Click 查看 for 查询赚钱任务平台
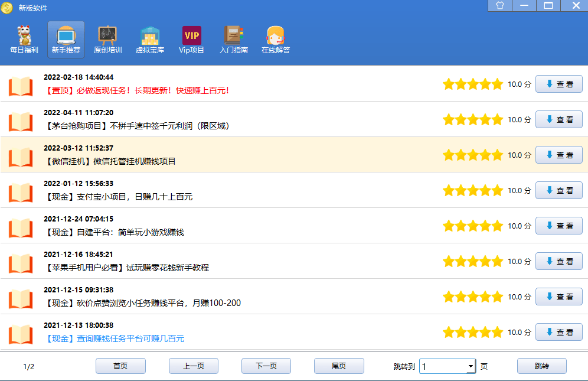The image size is (588, 381). click(x=558, y=332)
